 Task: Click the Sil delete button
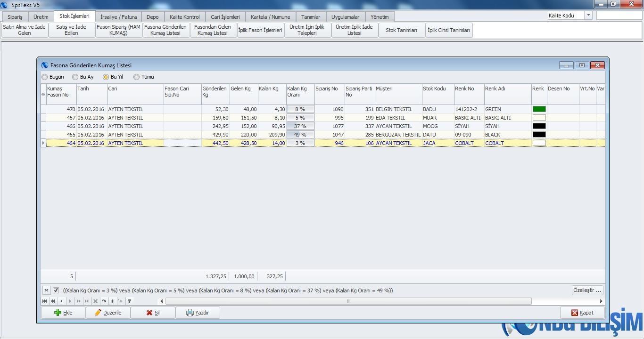(x=153, y=313)
